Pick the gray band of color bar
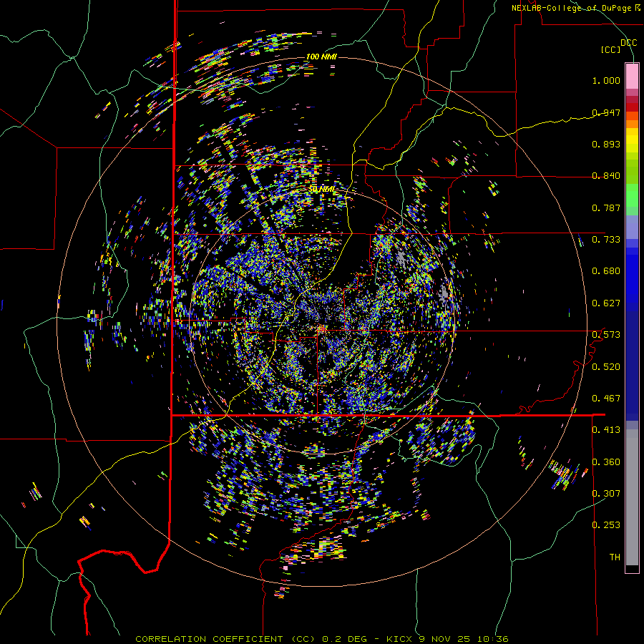This screenshot has width=644, height=644. click(632, 497)
